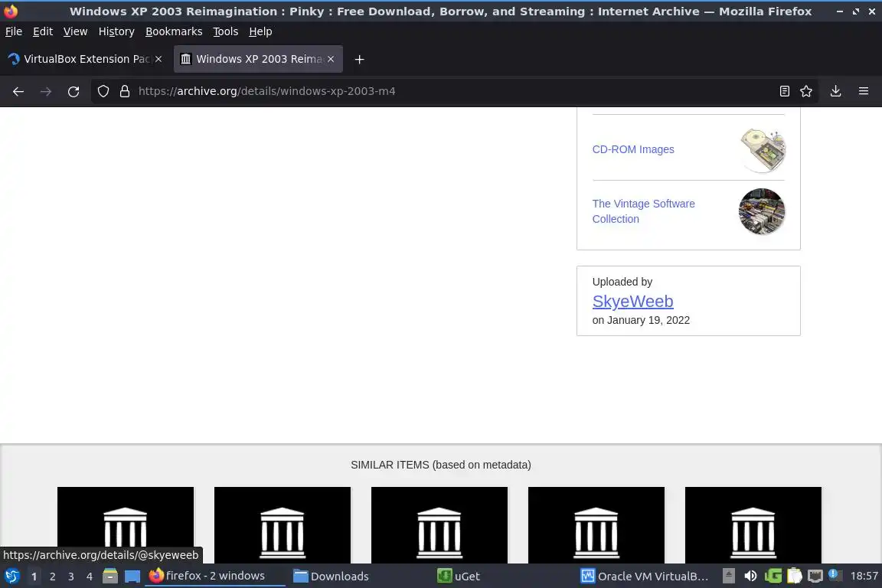Bookmark this page with the star icon
Viewport: 882px width, 588px height.
806,91
